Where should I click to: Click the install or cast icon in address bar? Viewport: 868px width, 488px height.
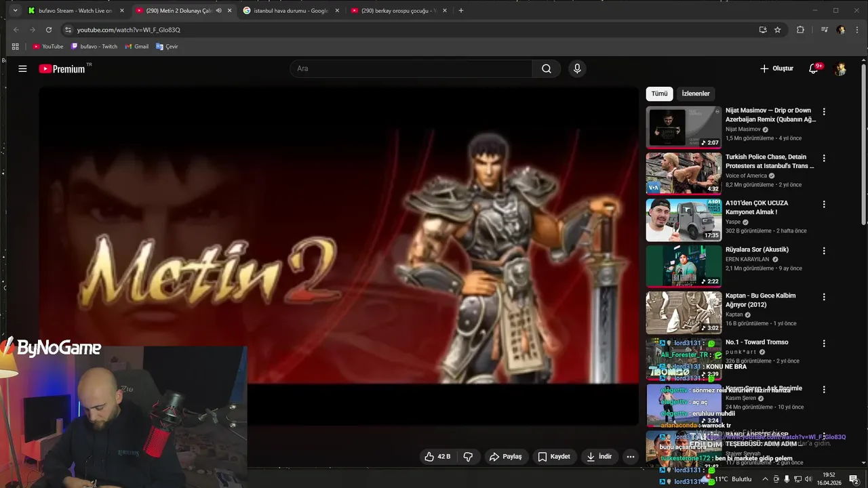click(763, 30)
